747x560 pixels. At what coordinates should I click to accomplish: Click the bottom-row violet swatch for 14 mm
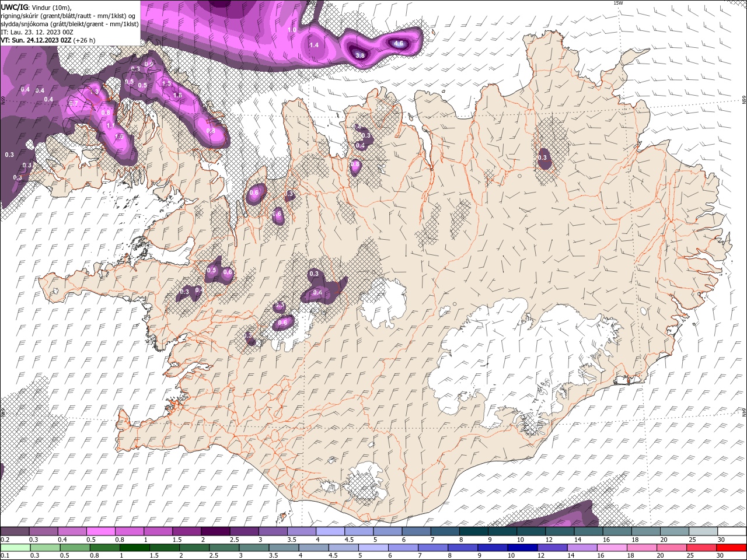582,548
